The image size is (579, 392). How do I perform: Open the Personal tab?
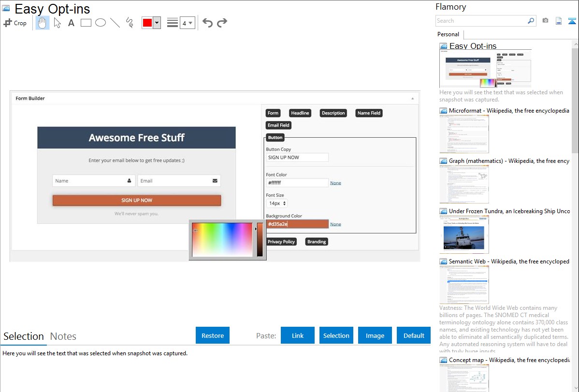pos(448,34)
